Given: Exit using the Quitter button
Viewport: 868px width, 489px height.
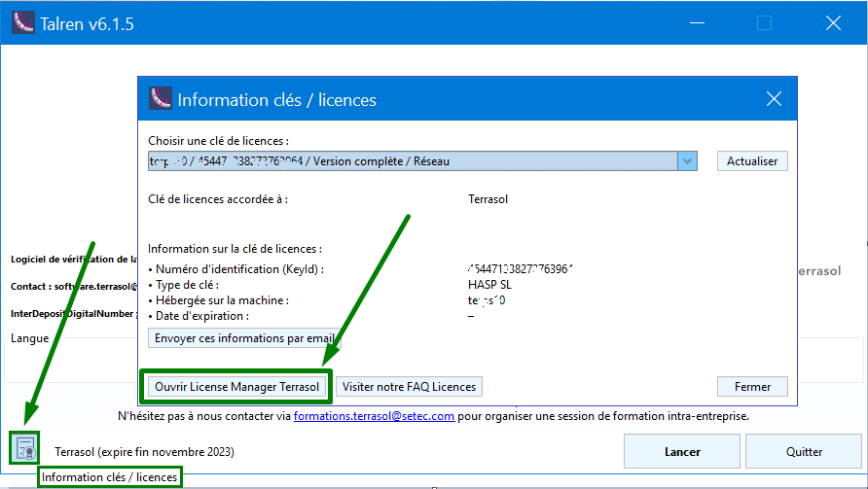Looking at the screenshot, I should pyautogui.click(x=804, y=451).
